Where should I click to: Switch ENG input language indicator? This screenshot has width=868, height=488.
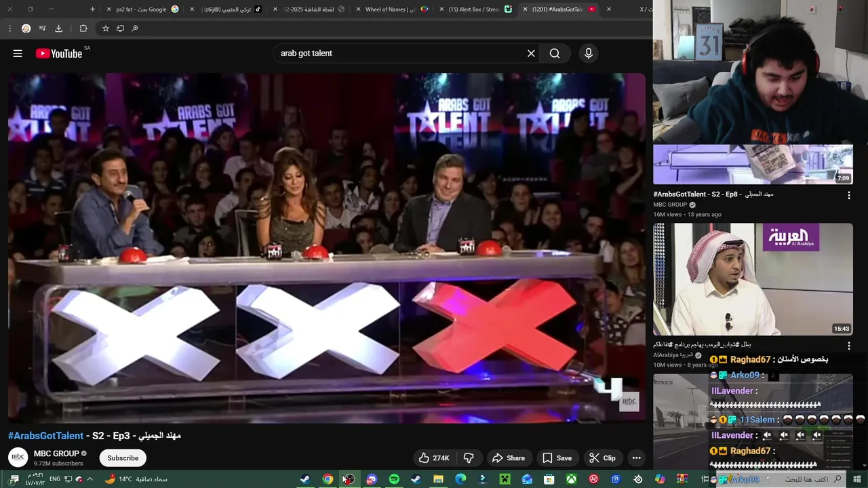pyautogui.click(x=54, y=479)
